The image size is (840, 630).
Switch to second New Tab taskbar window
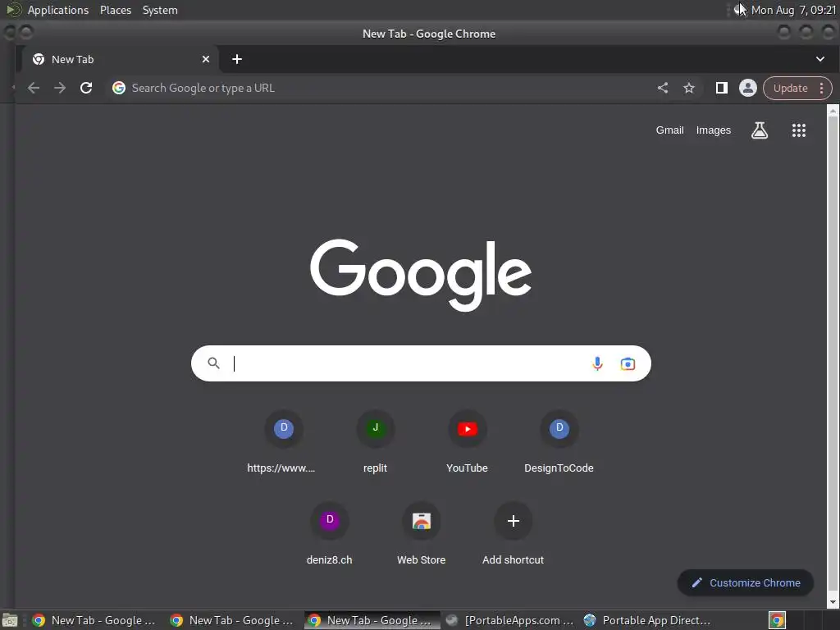point(232,620)
